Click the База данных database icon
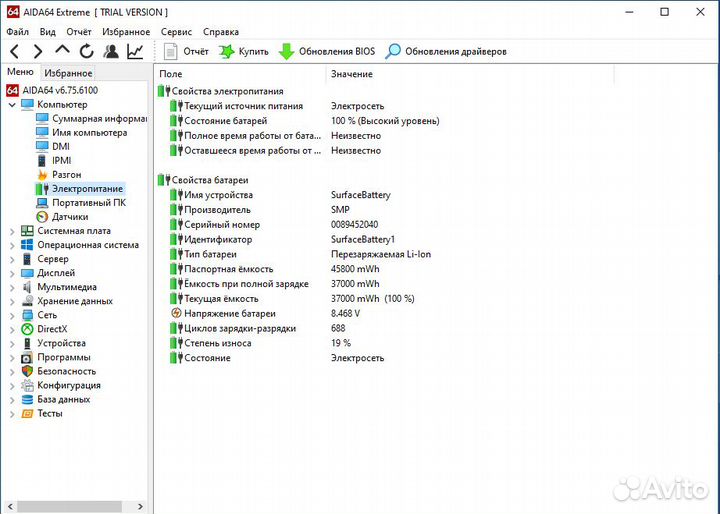The image size is (720, 514). tap(27, 399)
